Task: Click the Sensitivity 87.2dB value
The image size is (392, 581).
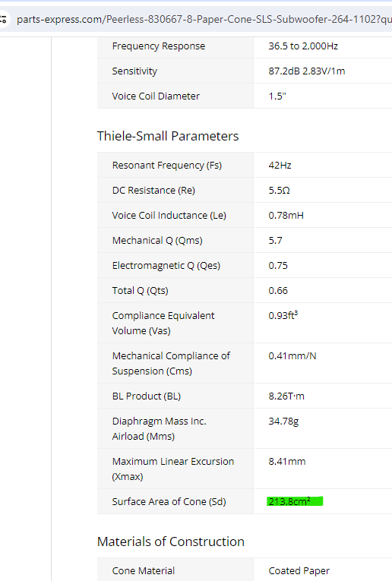Action: (307, 71)
